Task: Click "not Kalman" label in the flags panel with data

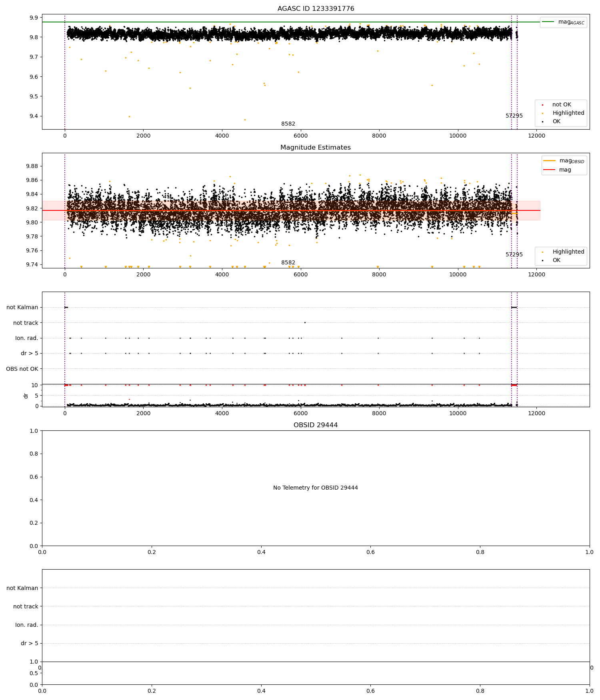Action: tap(22, 308)
